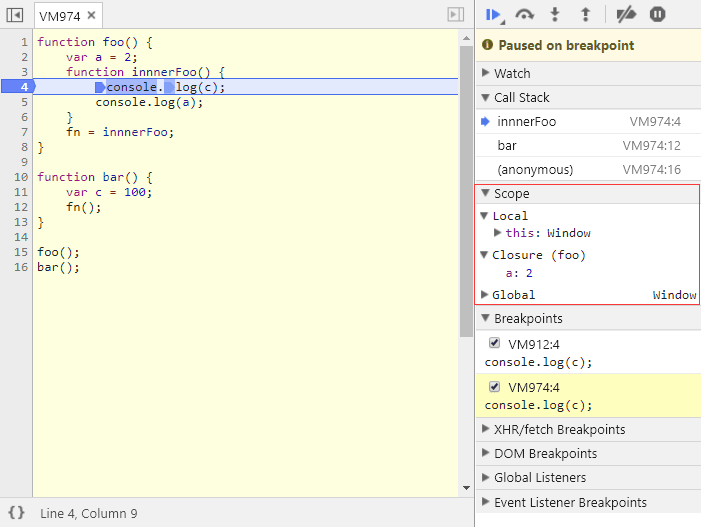
Task: Select the VM974 file tab
Action: coord(58,16)
